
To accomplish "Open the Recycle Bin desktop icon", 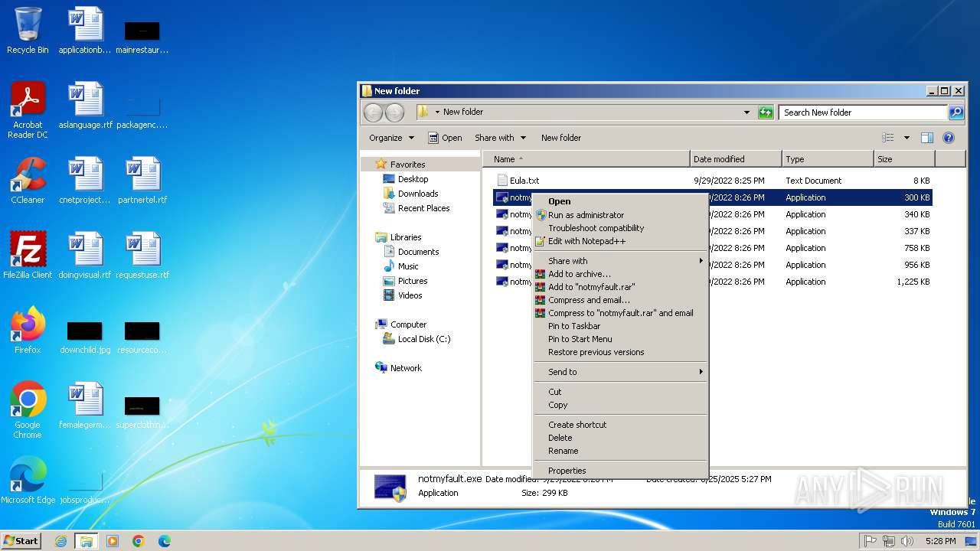I will pos(28,31).
